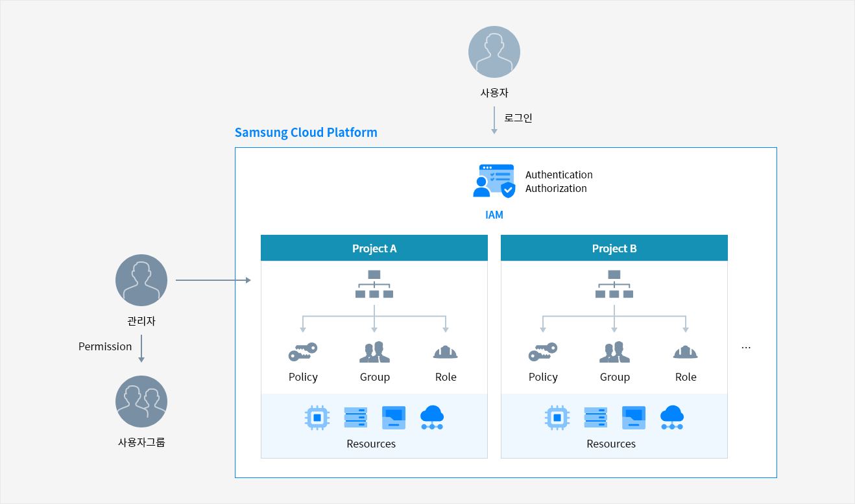Click the CPU chip resource icon in Project B
The width and height of the screenshot is (855, 504).
pyautogui.click(x=557, y=418)
